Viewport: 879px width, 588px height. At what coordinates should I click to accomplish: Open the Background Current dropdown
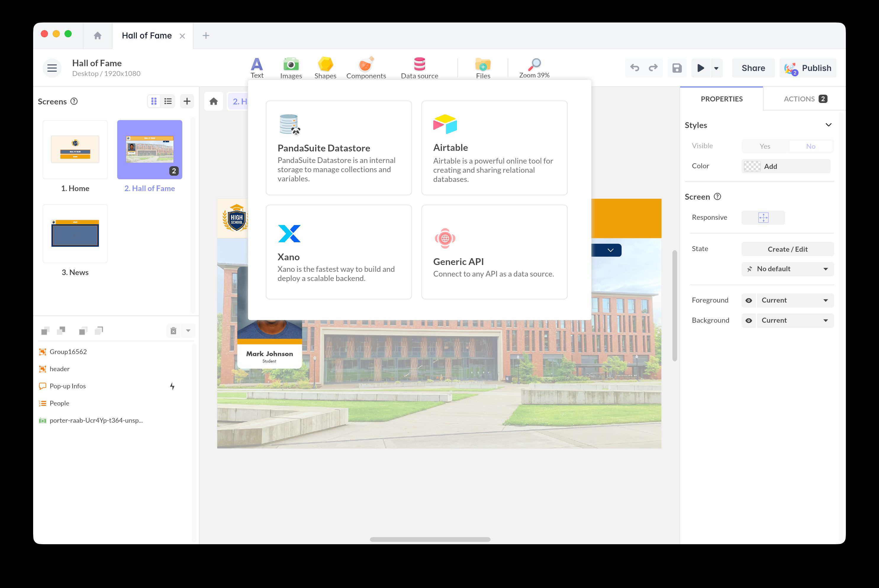coord(795,320)
